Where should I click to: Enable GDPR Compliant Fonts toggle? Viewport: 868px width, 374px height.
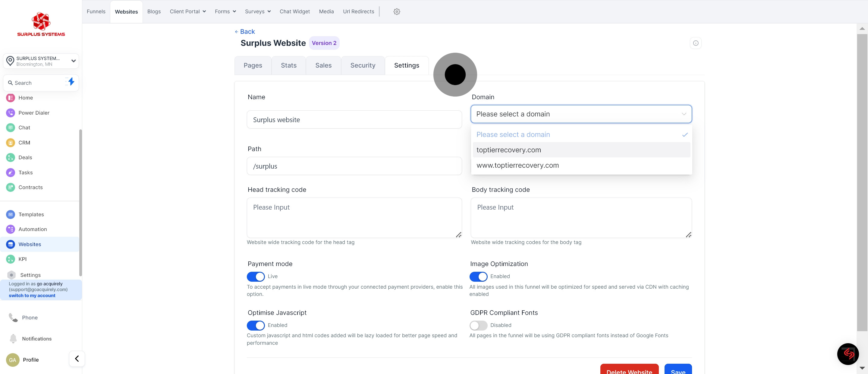tap(478, 325)
